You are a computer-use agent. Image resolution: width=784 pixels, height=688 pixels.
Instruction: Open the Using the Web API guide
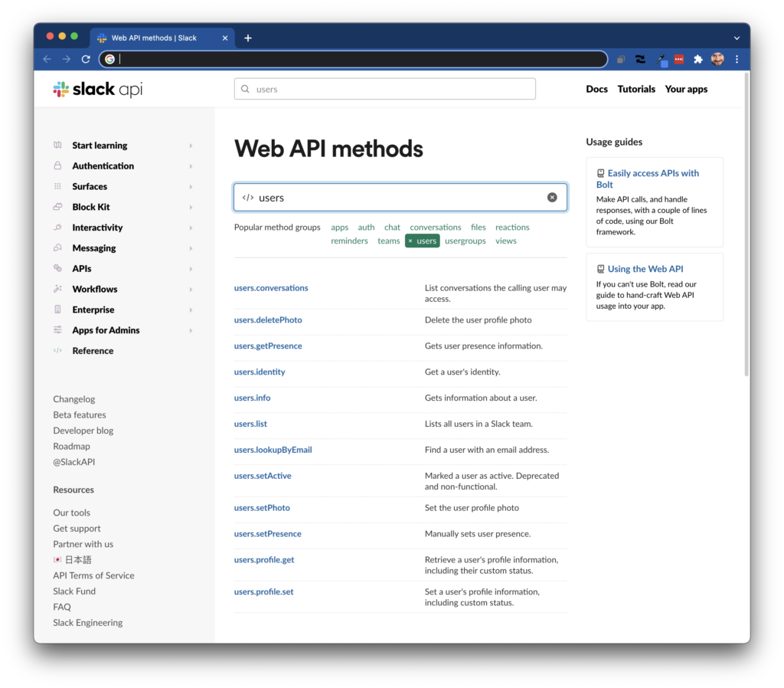(645, 269)
